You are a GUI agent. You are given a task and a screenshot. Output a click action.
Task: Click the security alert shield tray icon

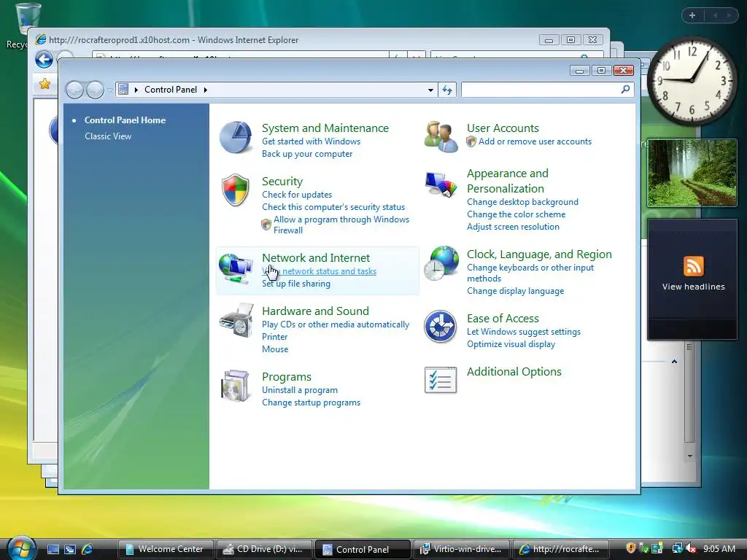click(631, 548)
